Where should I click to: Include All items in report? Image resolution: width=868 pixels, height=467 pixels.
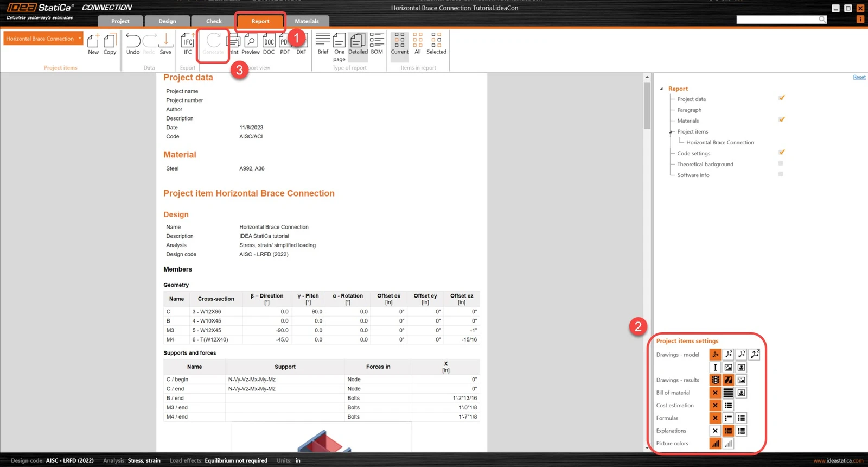pos(418,43)
